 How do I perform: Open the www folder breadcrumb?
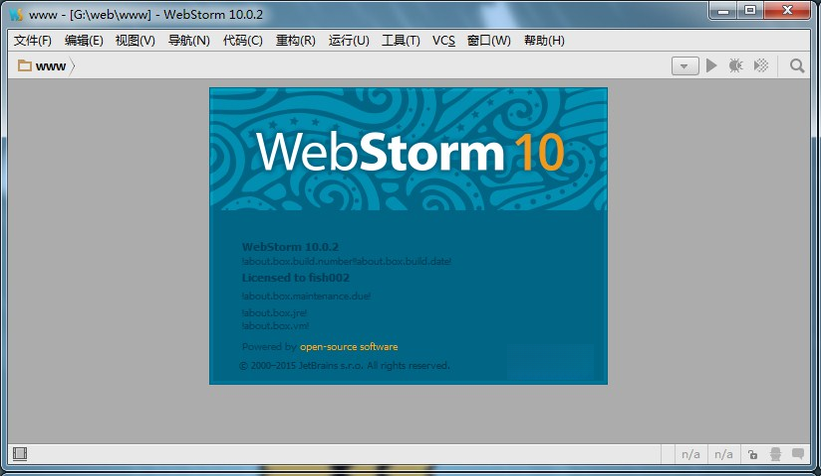click(42, 66)
